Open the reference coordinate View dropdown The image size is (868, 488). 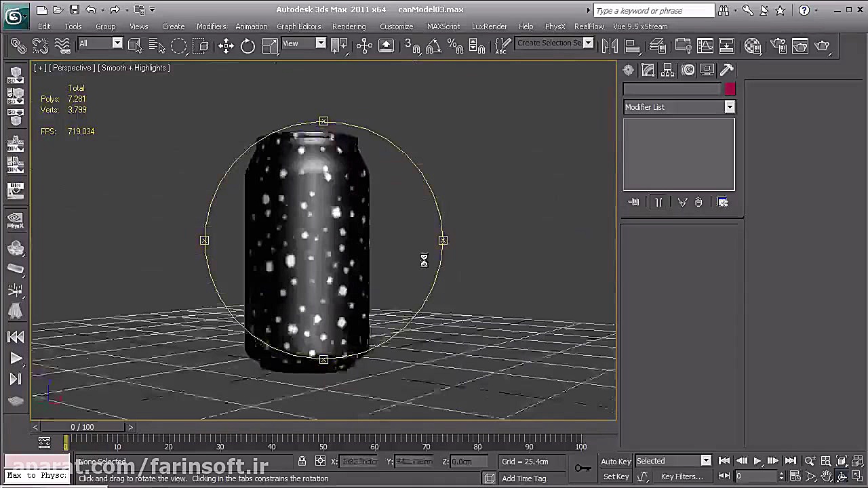tap(320, 43)
